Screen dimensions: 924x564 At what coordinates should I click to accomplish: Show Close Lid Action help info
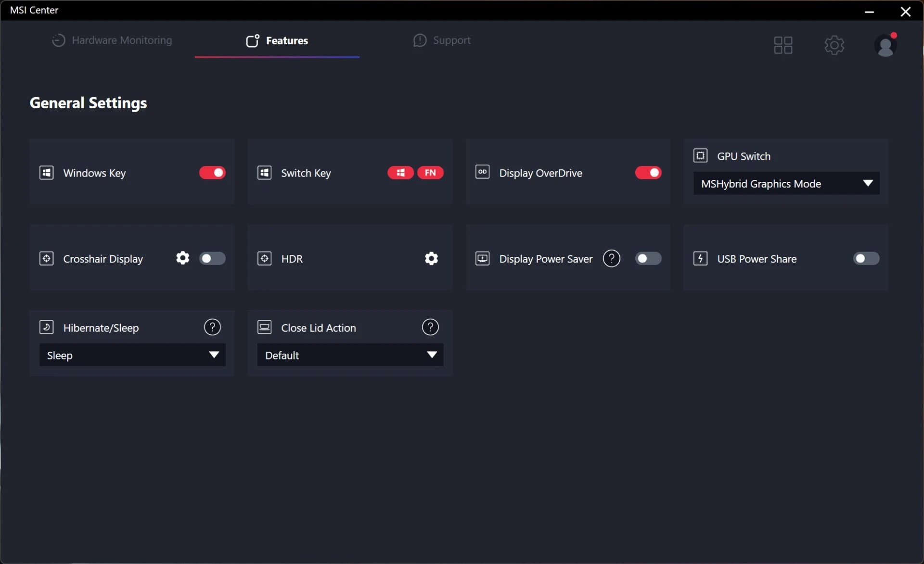430,327
